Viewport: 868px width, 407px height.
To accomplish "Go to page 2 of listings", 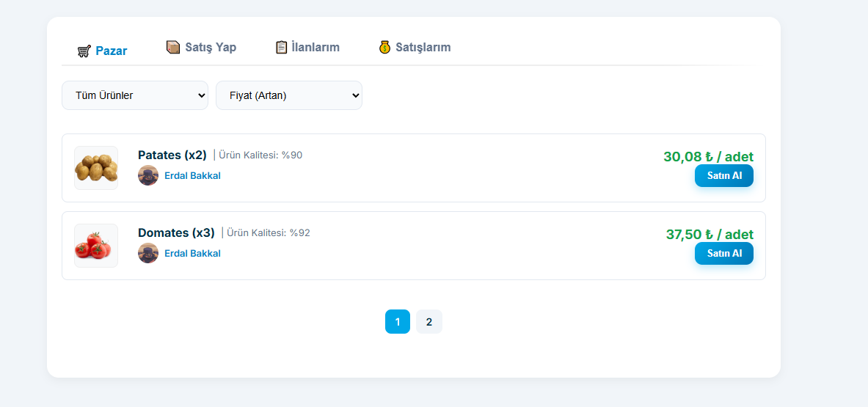I will [x=429, y=321].
